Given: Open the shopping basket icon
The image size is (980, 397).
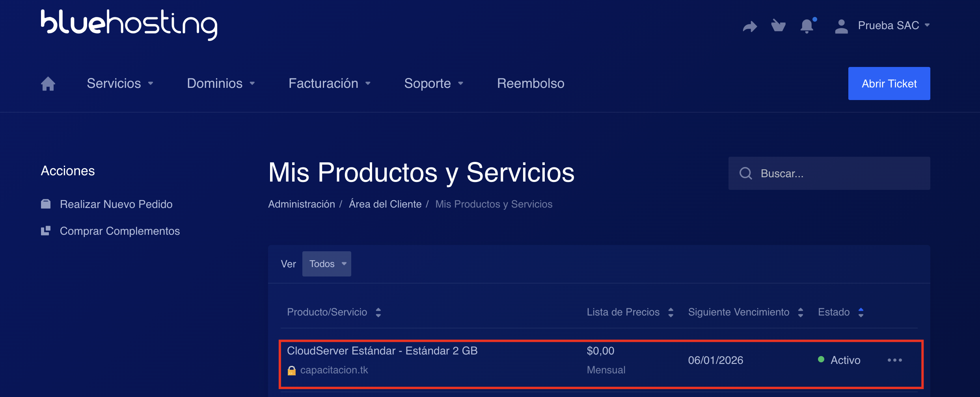Looking at the screenshot, I should pyautogui.click(x=778, y=26).
